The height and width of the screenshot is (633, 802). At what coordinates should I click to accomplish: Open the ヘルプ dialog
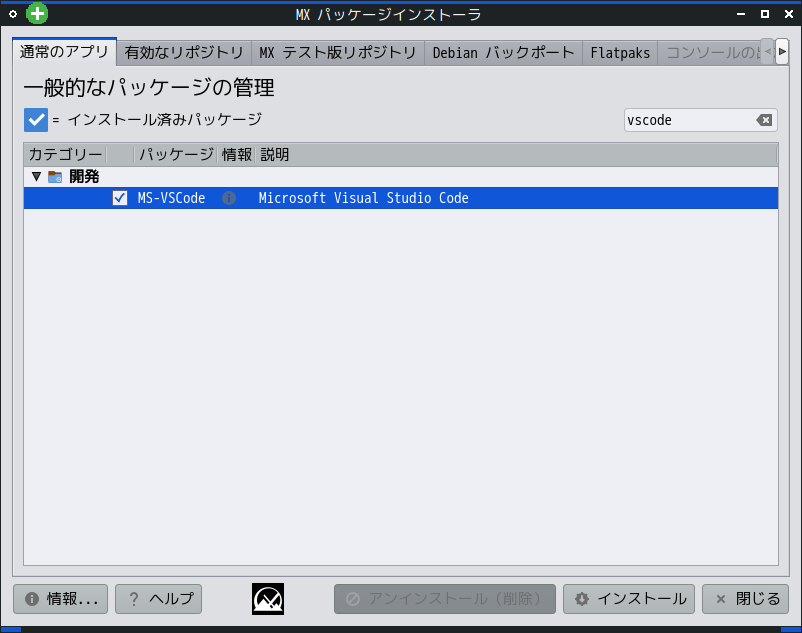[x=158, y=598]
